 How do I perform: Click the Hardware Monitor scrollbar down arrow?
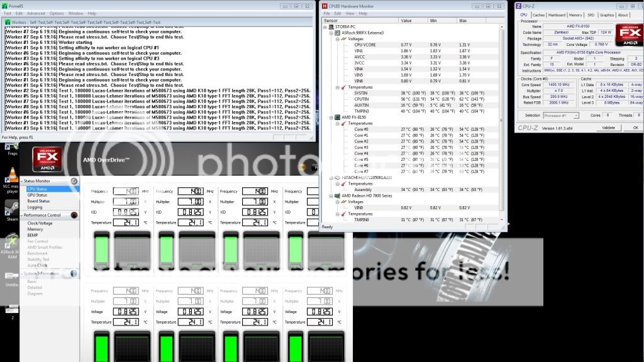pyautogui.click(x=501, y=220)
